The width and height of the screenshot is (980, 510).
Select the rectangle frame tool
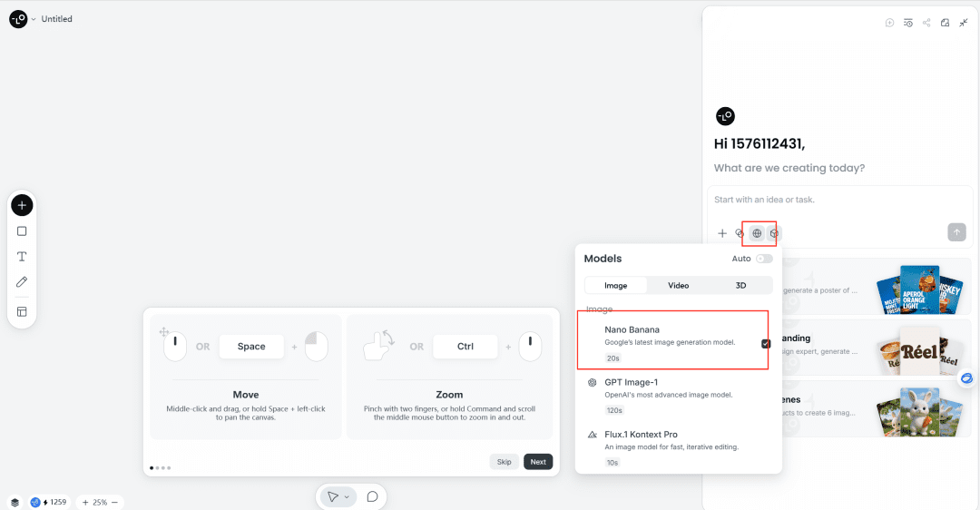point(22,231)
